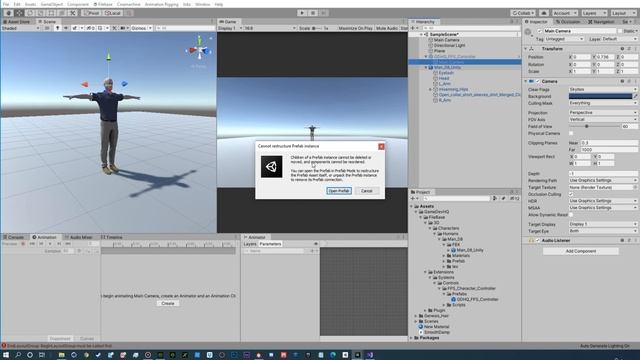Select the Hand tool in Unity toolbar
The image size is (640, 360).
pos(8,13)
